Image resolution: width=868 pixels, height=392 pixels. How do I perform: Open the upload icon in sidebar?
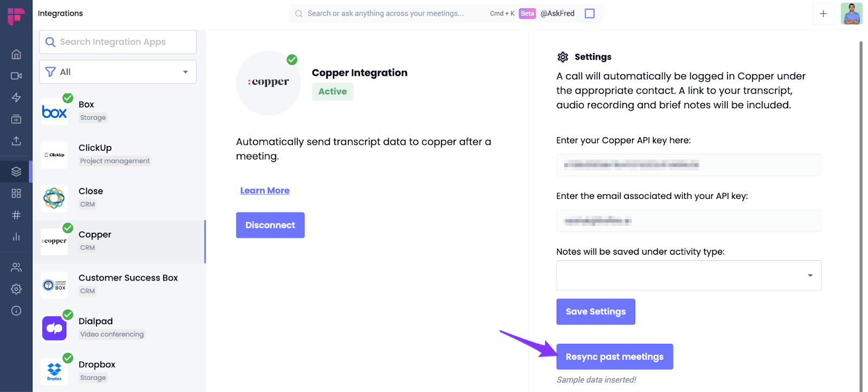(16, 141)
